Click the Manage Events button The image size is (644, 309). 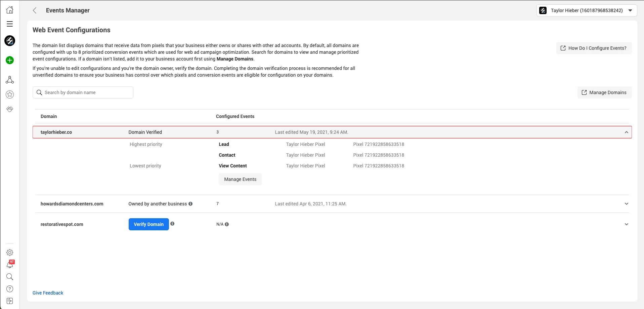[240, 179]
